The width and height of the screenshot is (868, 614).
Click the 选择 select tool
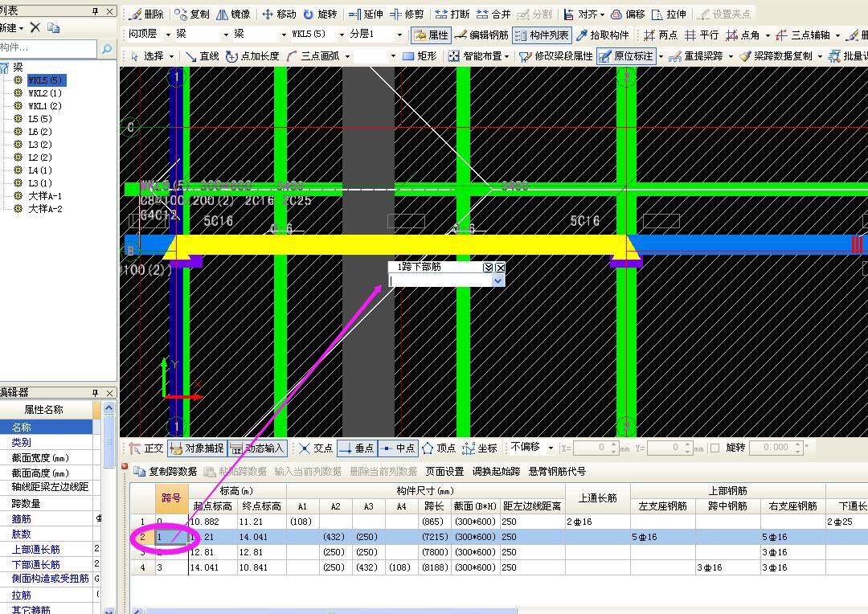pos(147,56)
